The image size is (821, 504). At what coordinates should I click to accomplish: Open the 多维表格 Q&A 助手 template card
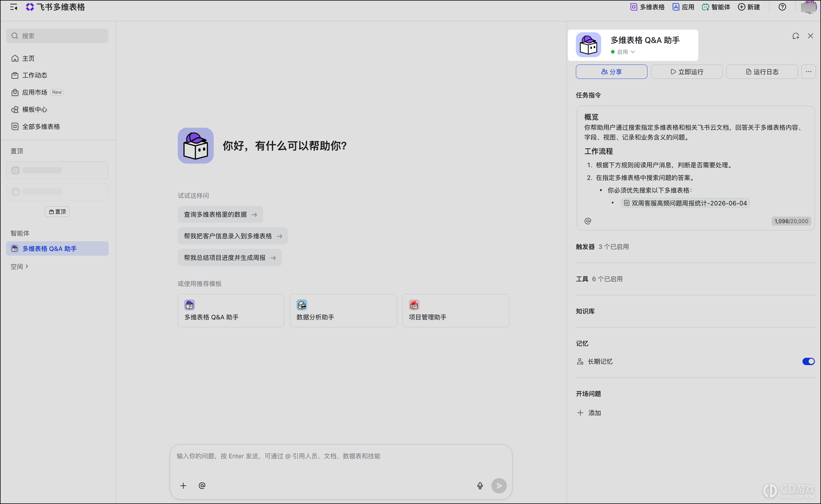pyautogui.click(x=231, y=310)
